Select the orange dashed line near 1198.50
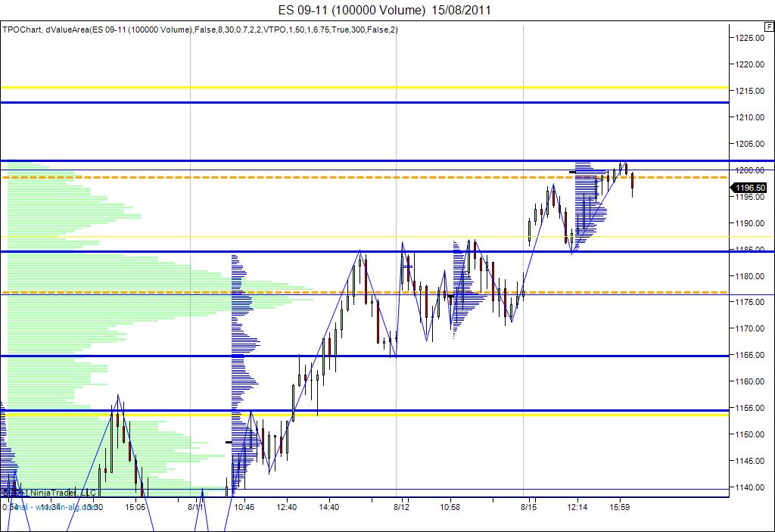 (365, 177)
